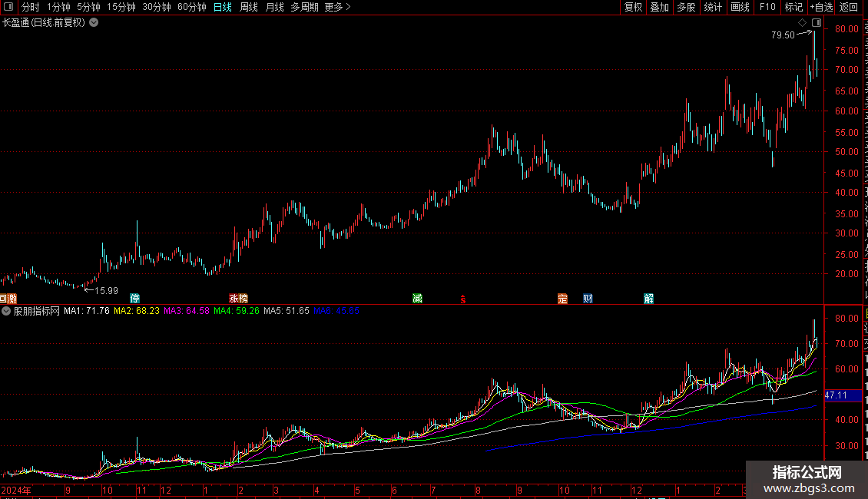This screenshot has width=868, height=499.
Task: Click the 股朋指标网 indicator name
Action: pos(37,311)
